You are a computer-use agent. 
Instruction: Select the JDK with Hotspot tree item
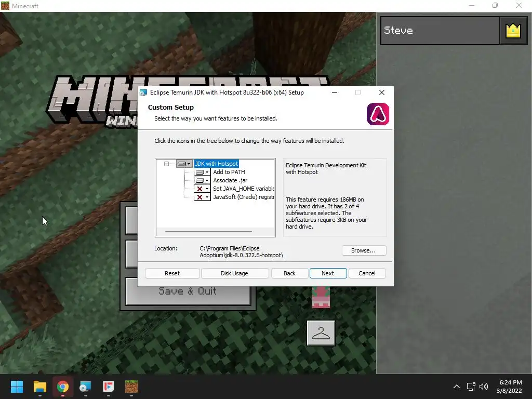[217, 164]
